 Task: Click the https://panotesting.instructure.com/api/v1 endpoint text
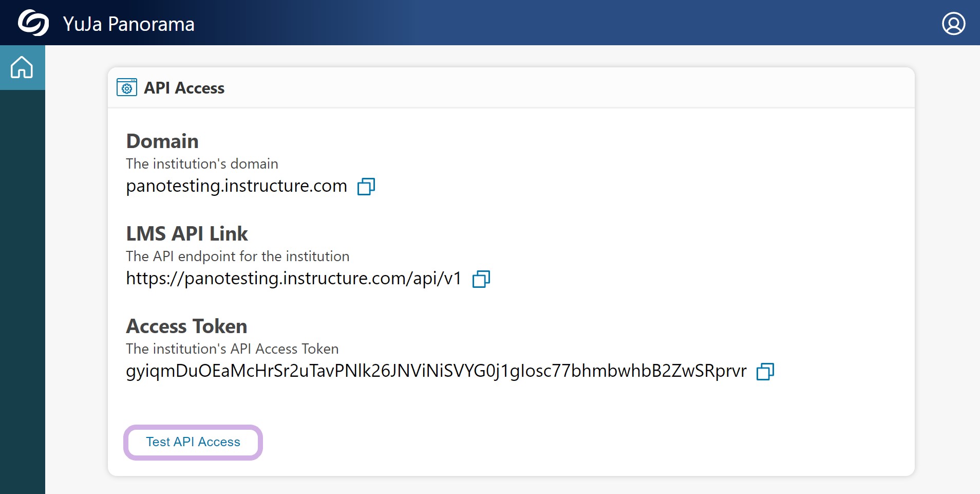294,278
